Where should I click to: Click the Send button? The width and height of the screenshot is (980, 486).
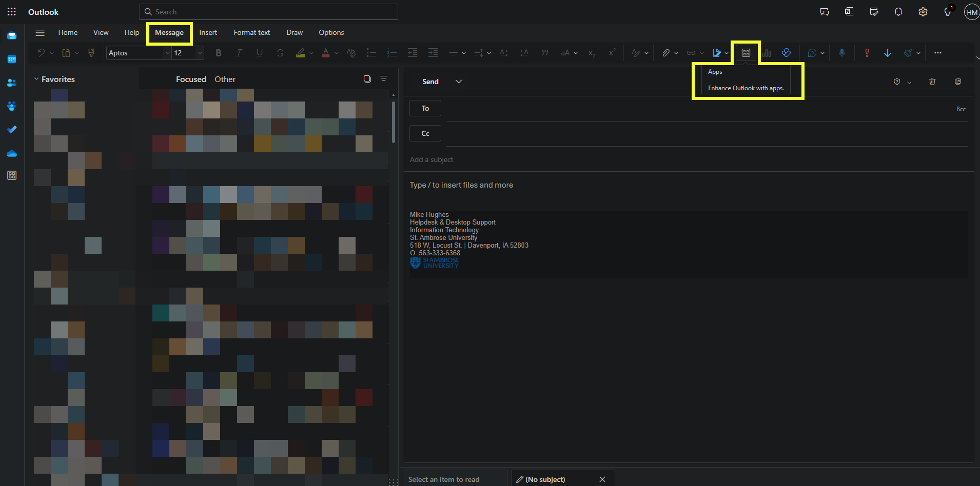click(430, 82)
